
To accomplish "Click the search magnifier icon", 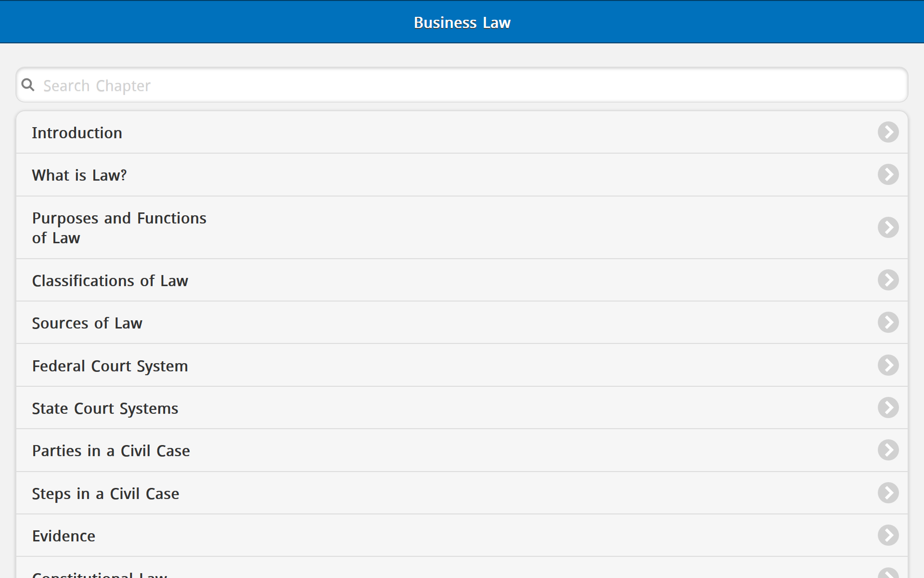I will [x=28, y=85].
